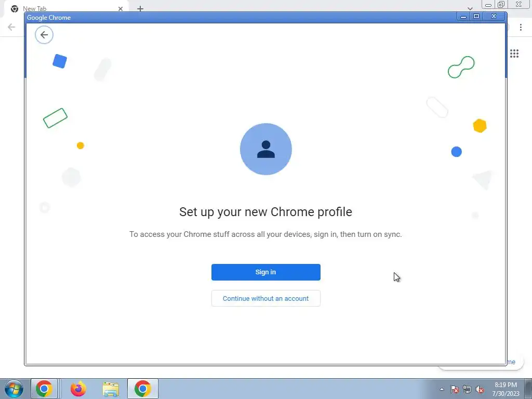Click the network status tray icon

pyautogui.click(x=467, y=389)
